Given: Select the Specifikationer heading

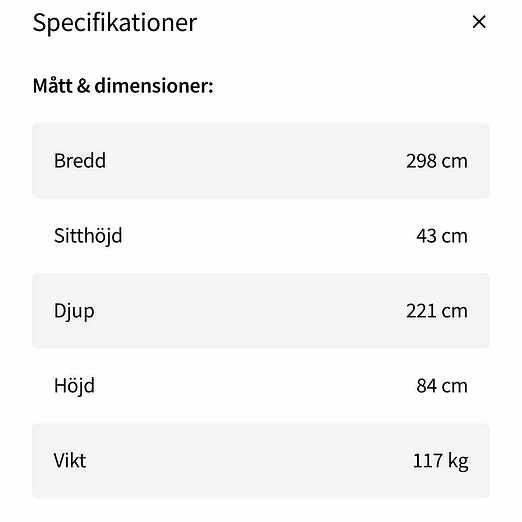Looking at the screenshot, I should (115, 23).
